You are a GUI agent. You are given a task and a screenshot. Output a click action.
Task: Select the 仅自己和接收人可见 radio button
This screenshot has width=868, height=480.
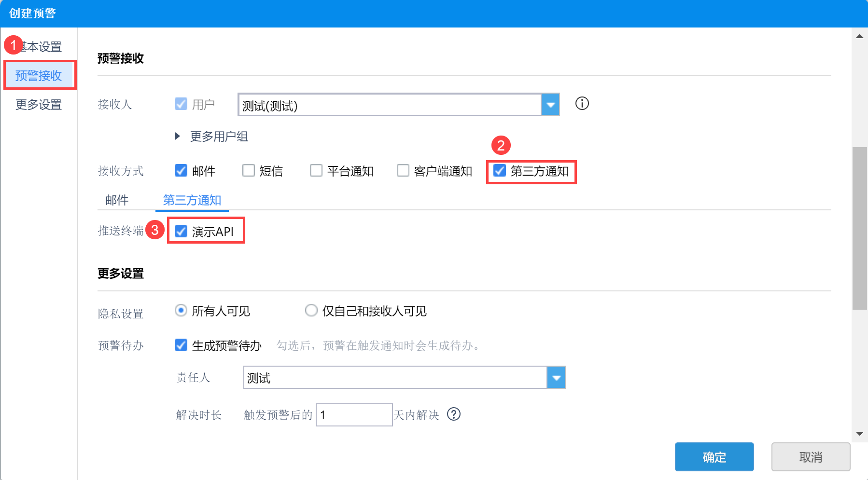(311, 310)
